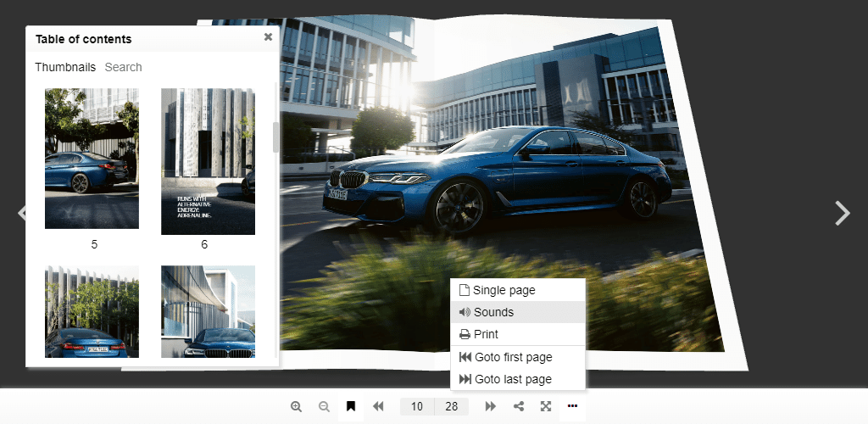Open the share icon in toolbar

tap(519, 406)
